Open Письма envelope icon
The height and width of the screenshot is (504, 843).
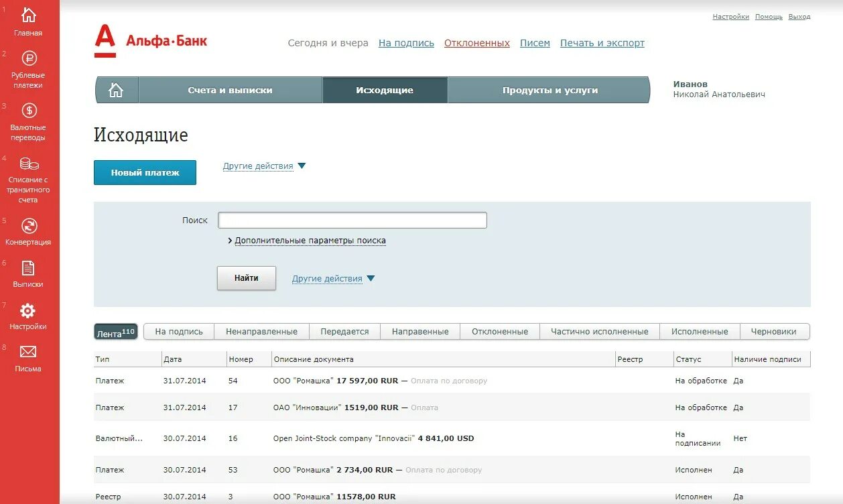[x=28, y=352]
